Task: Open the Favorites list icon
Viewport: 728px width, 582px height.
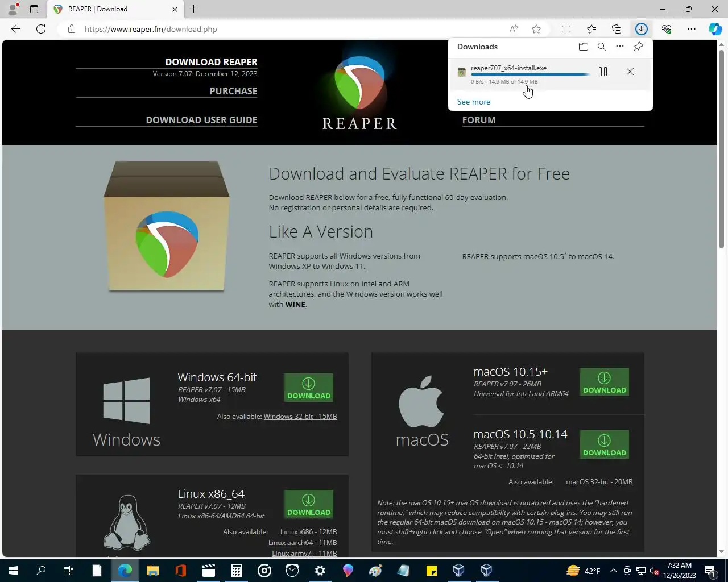Action: coord(591,29)
